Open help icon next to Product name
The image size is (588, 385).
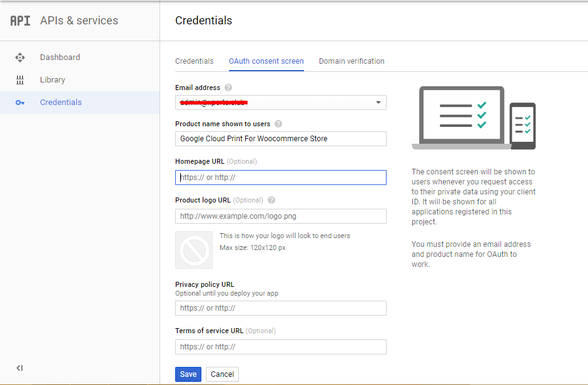(x=278, y=124)
